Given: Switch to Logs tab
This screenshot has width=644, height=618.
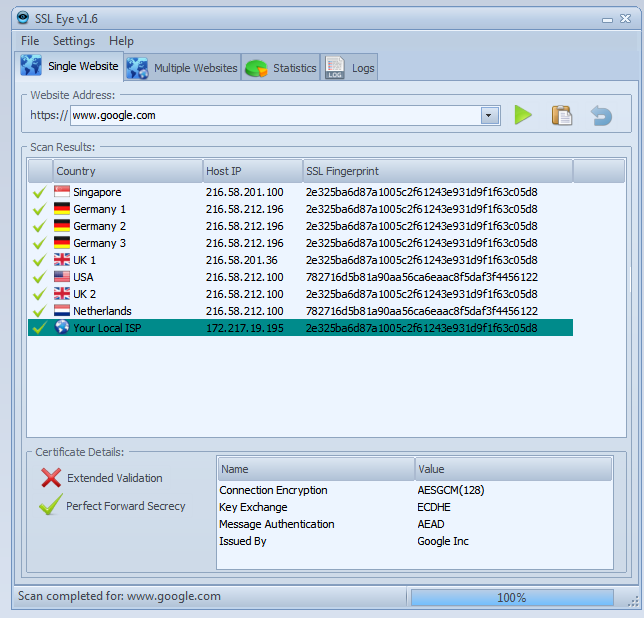Looking at the screenshot, I should pos(350,67).
